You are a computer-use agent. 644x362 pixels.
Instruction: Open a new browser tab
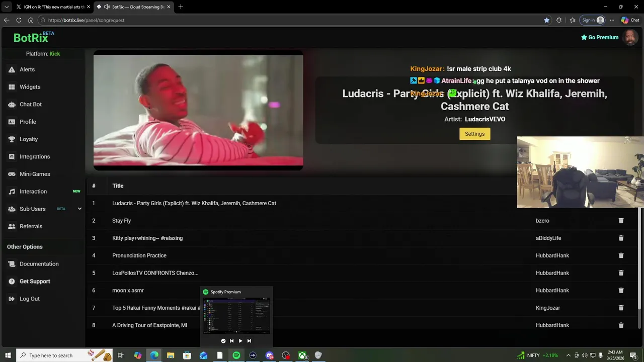tap(181, 7)
